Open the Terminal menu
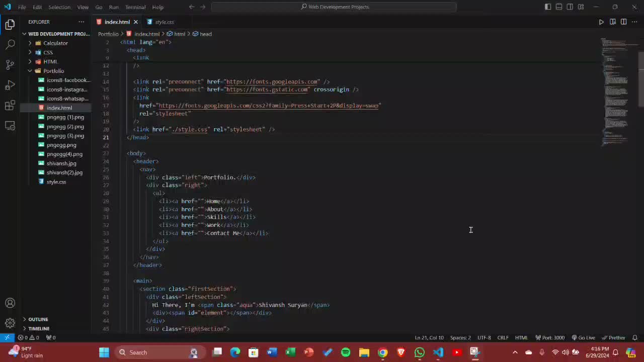This screenshot has width=644, height=362. click(135, 7)
